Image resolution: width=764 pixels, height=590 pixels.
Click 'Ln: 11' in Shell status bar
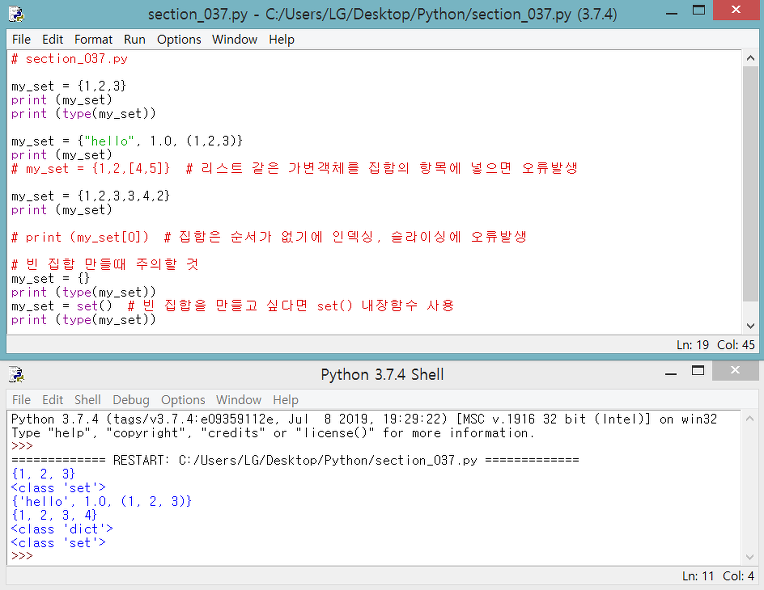(698, 576)
